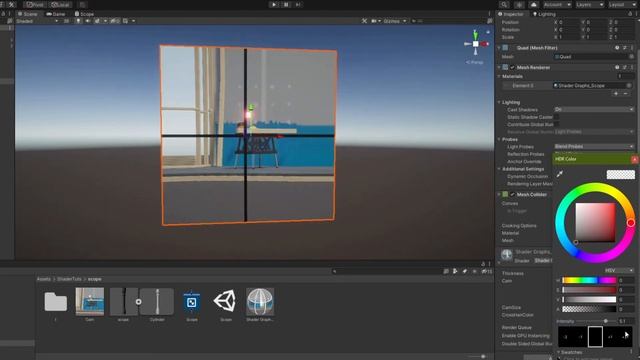640x360 pixels.
Task: Open help for Quad (Mesh Filter) component
Action: (617, 48)
